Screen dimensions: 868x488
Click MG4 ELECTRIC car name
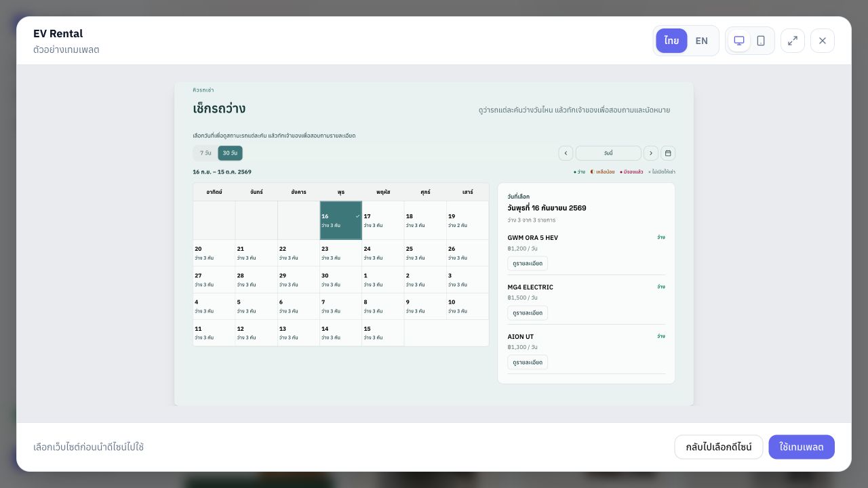(530, 287)
